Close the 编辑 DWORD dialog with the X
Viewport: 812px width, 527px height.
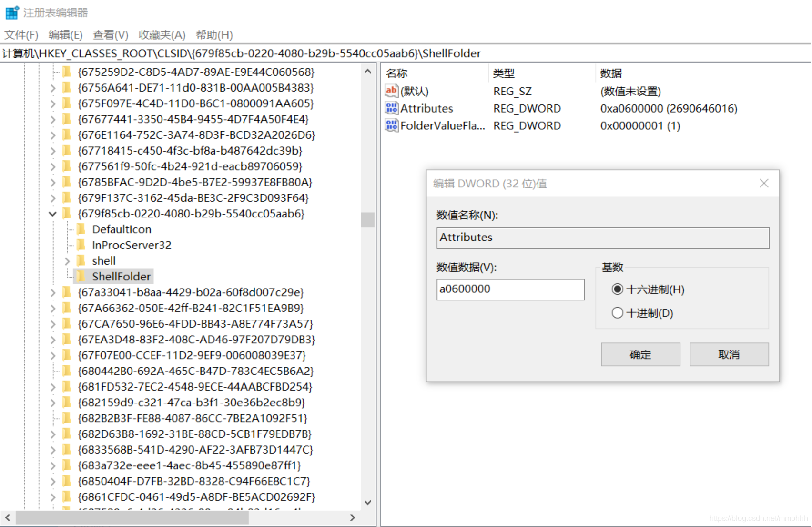coord(764,183)
